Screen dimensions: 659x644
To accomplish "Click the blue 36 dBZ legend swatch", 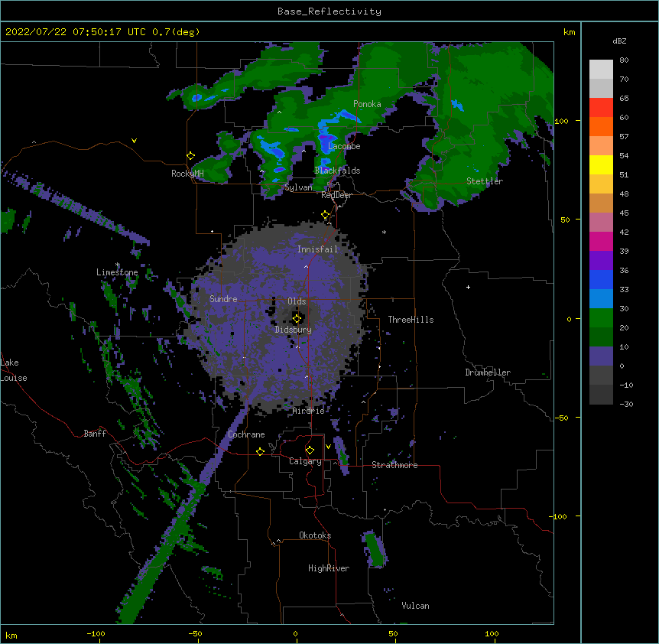I will tap(601, 279).
